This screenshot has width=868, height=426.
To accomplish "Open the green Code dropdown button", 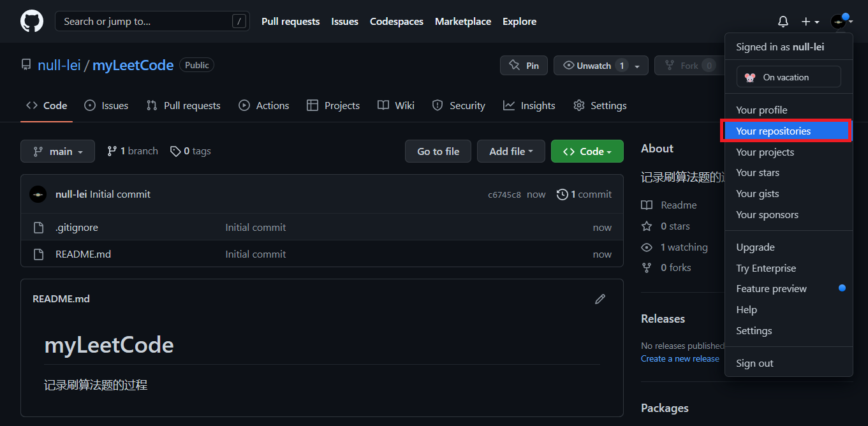I will click(587, 151).
